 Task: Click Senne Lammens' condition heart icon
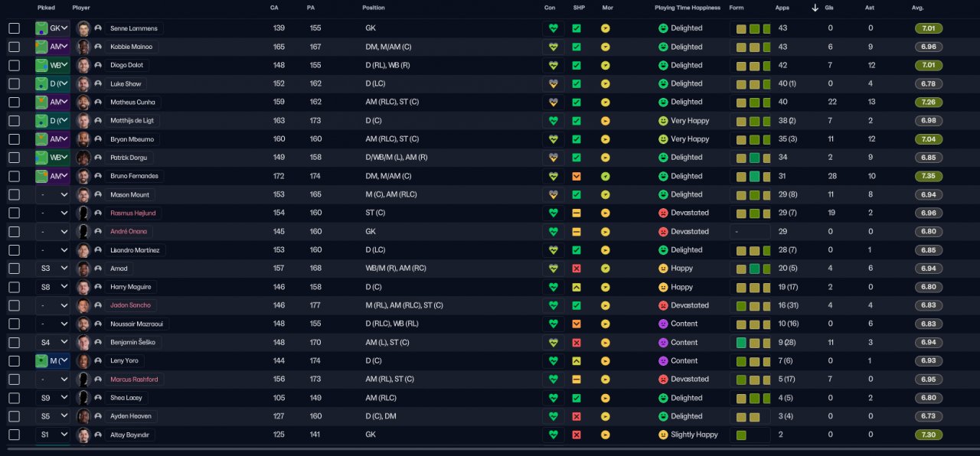tap(553, 28)
